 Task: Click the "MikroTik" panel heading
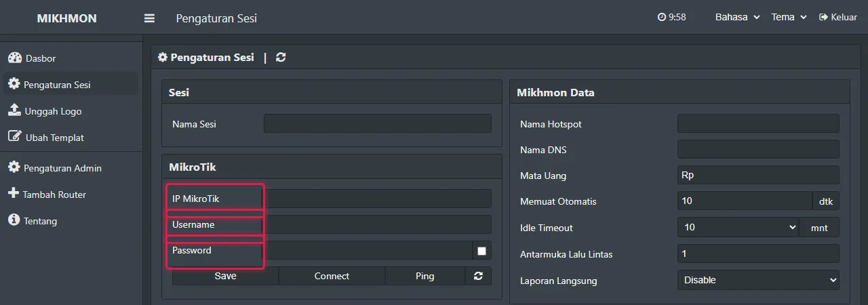[193, 166]
